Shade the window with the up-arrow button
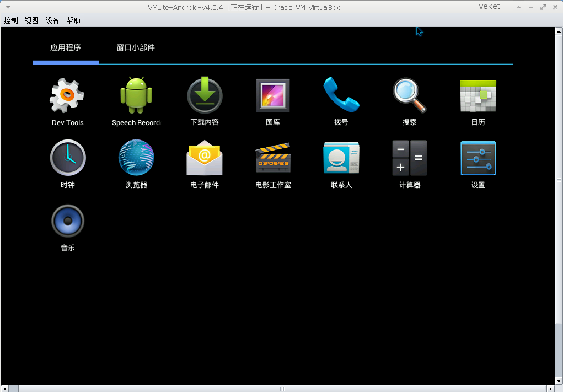The height and width of the screenshot is (392, 563). point(519,7)
